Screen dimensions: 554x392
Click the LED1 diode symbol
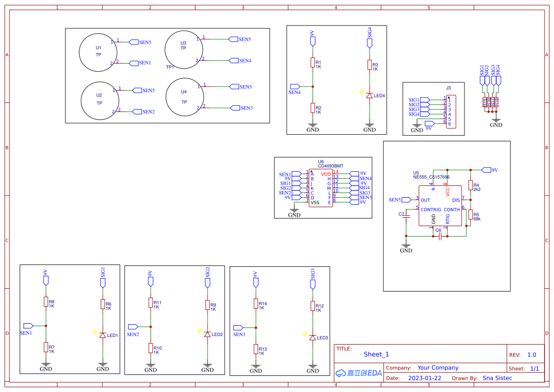click(x=102, y=335)
